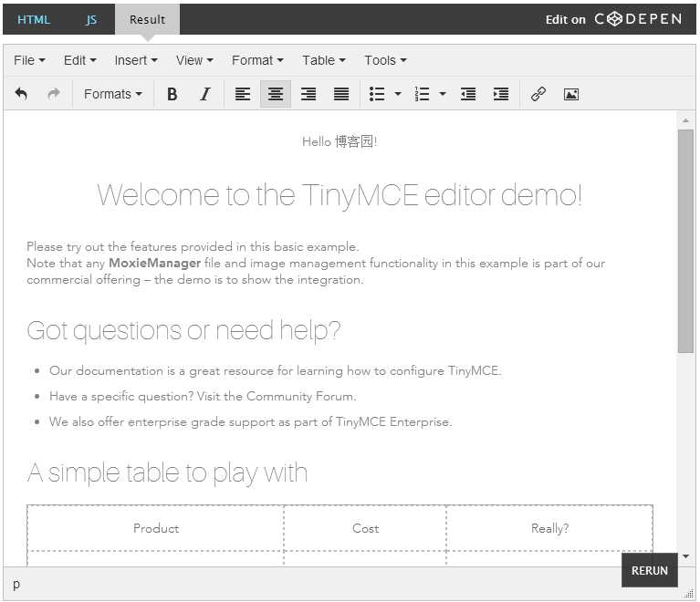Toggle Bold formatting
Image resolution: width=700 pixels, height=602 pixels.
point(172,94)
